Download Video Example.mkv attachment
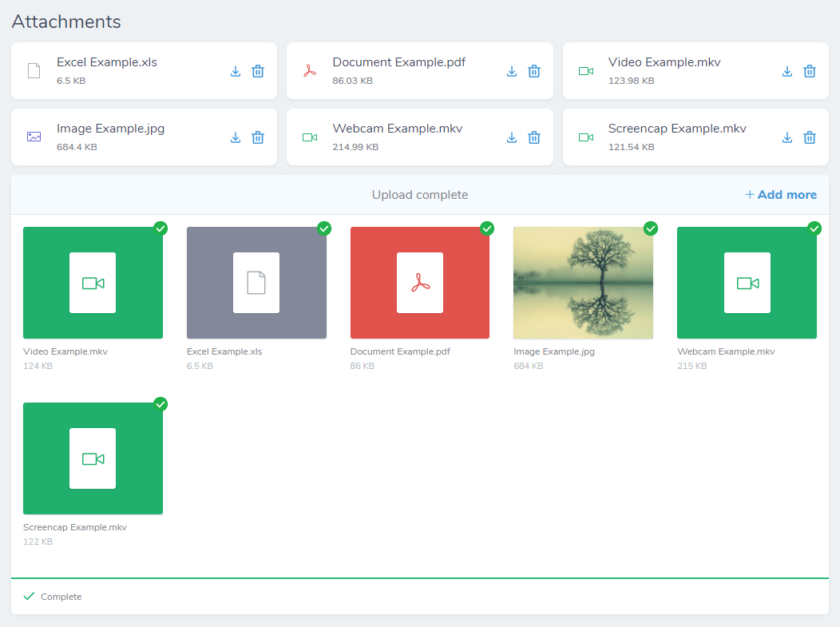Viewport: 840px width, 627px height. pyautogui.click(x=787, y=71)
